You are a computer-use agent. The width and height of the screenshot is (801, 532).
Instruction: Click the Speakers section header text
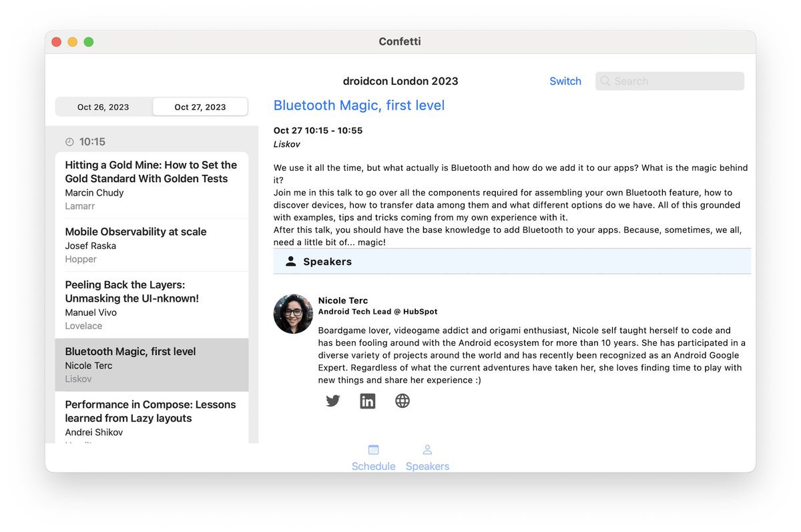(327, 262)
